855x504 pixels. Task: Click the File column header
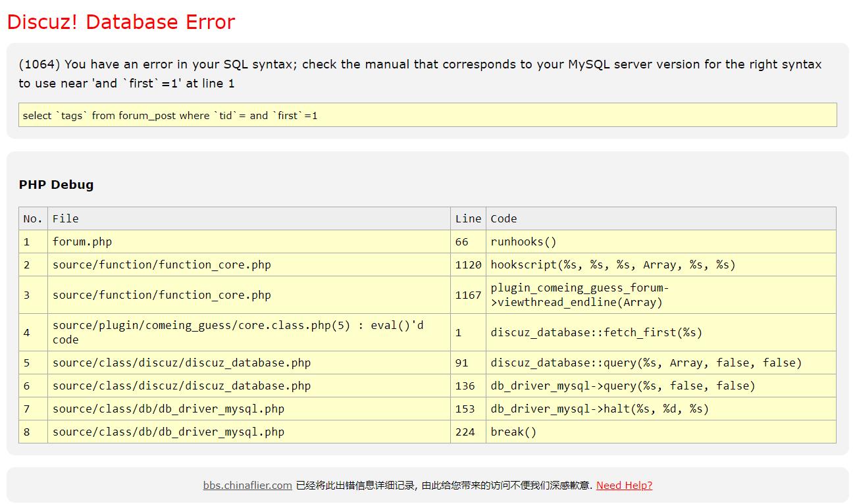249,218
